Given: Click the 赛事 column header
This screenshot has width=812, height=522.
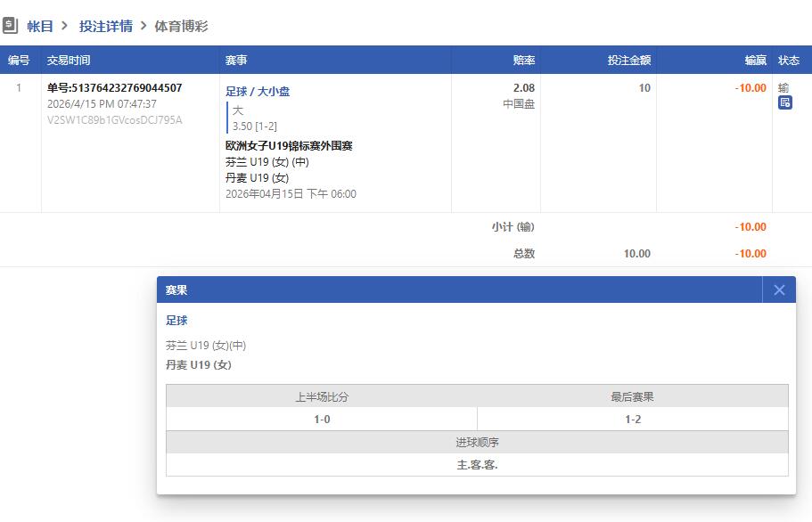Looking at the screenshot, I should (236, 60).
